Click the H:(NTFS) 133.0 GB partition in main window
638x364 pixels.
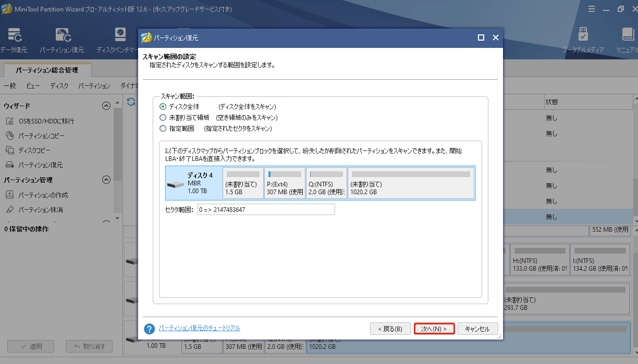[539, 259]
